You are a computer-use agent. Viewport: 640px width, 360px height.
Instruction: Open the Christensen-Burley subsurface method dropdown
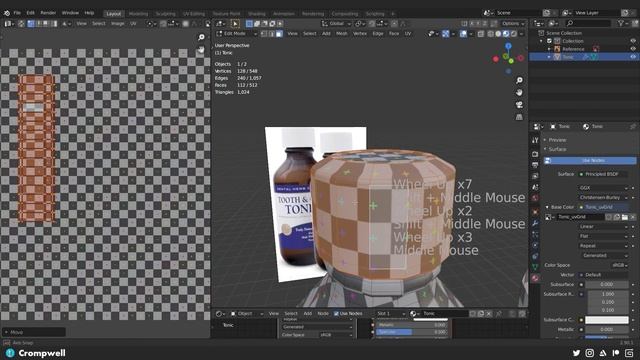[x=604, y=198]
